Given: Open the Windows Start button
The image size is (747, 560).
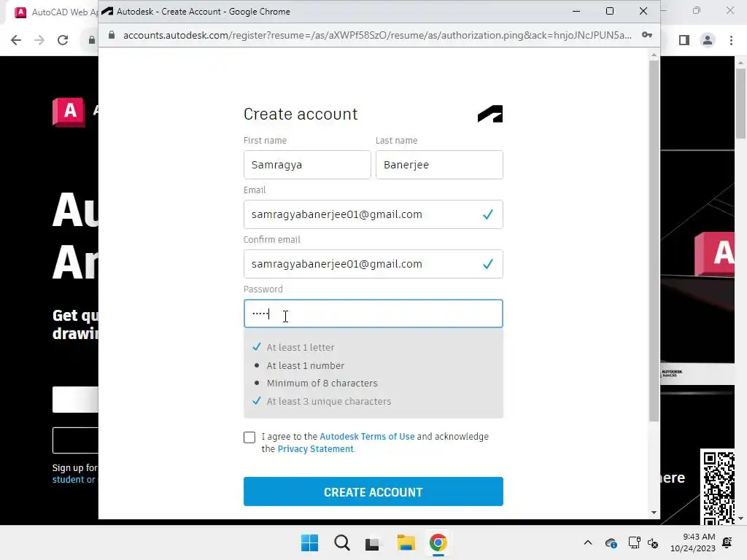Looking at the screenshot, I should pos(309,542).
